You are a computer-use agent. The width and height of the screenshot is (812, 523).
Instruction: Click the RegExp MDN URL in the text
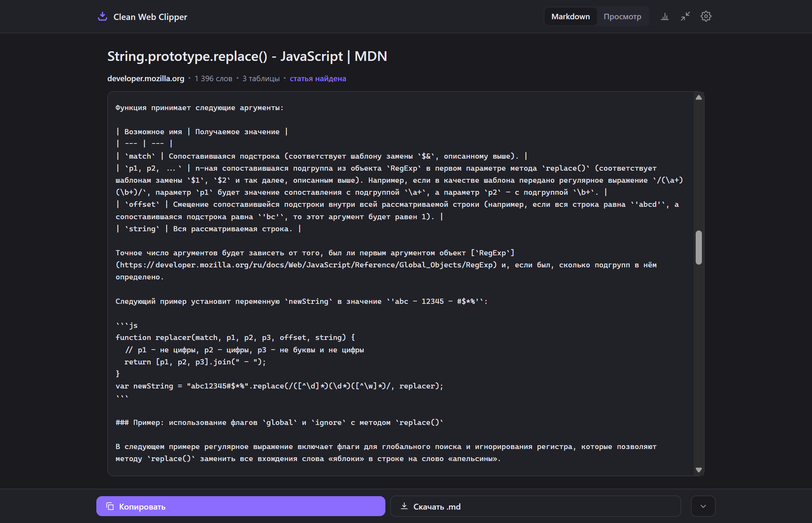306,265
